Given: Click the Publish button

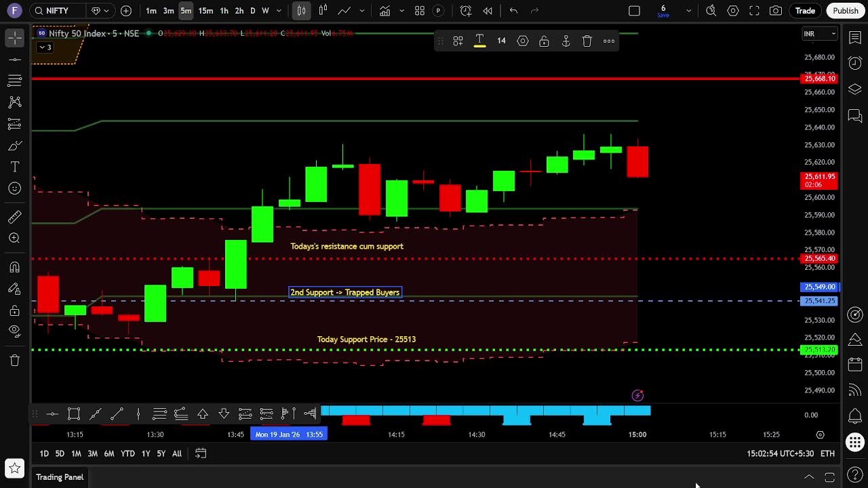Looking at the screenshot, I should click(846, 11).
